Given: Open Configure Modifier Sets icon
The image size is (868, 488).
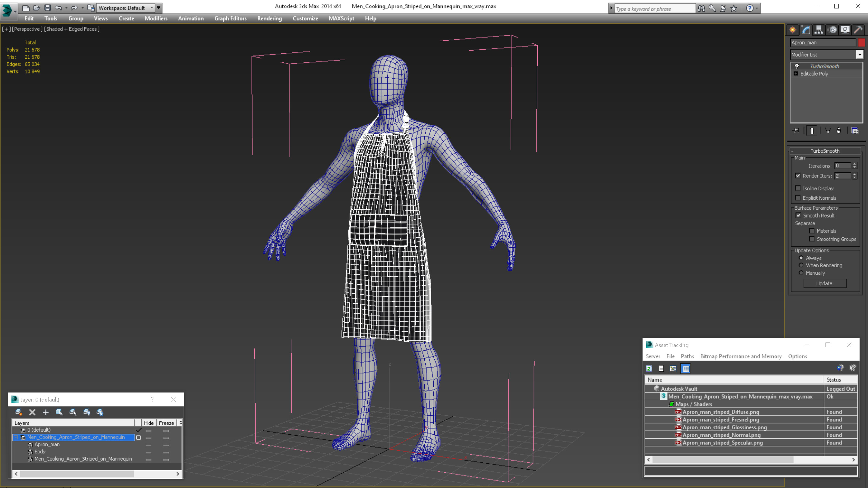Looking at the screenshot, I should click(855, 130).
